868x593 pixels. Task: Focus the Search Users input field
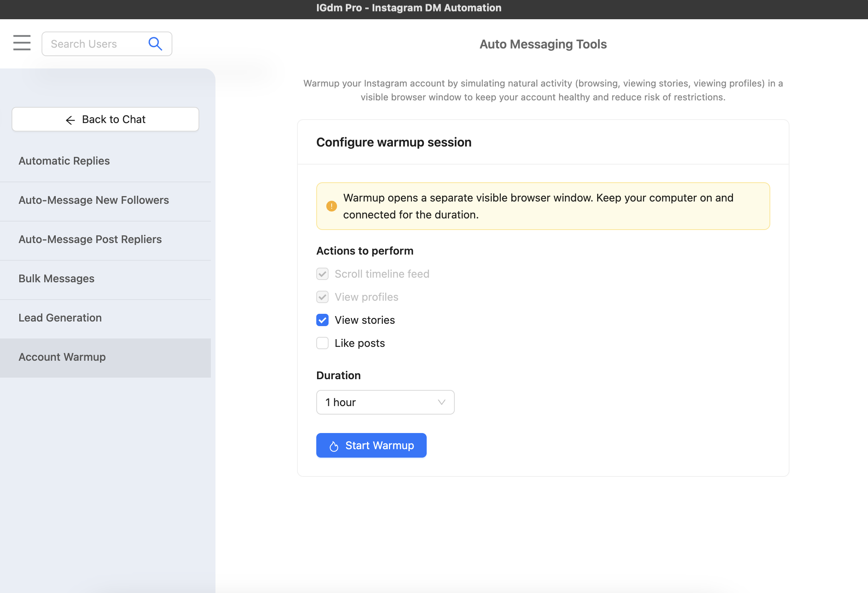(x=94, y=44)
